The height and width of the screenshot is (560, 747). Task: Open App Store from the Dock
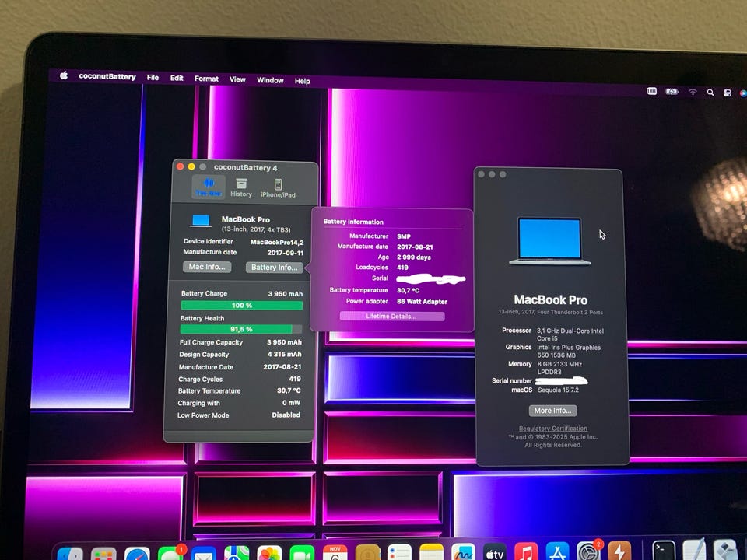[x=557, y=551]
